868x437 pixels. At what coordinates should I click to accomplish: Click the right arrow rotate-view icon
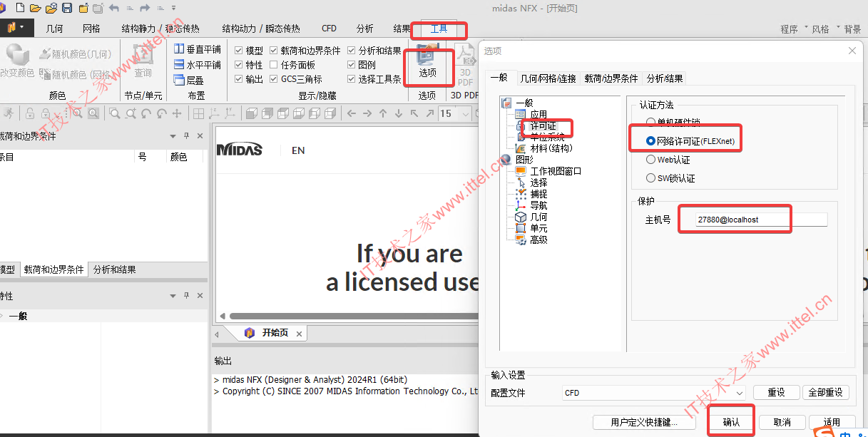click(367, 113)
